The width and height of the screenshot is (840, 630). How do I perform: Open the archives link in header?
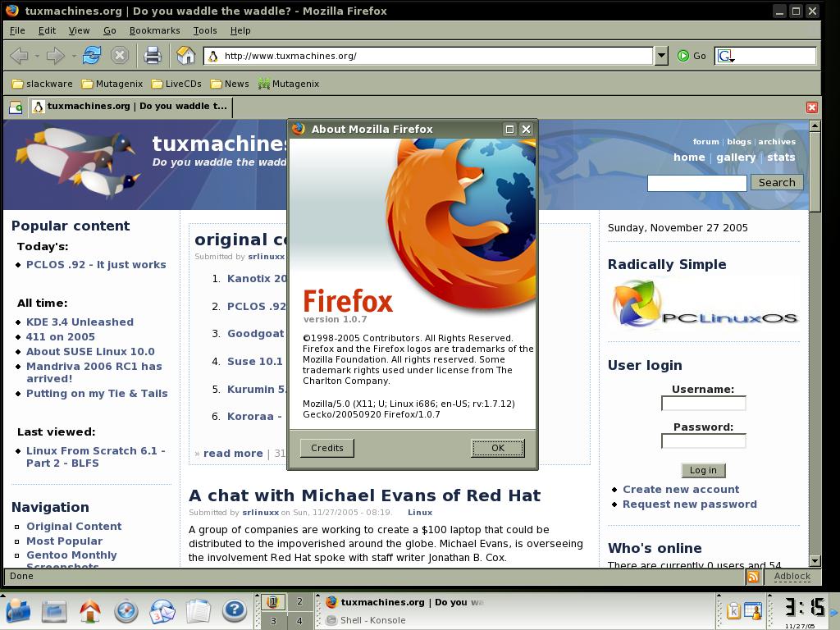777,141
